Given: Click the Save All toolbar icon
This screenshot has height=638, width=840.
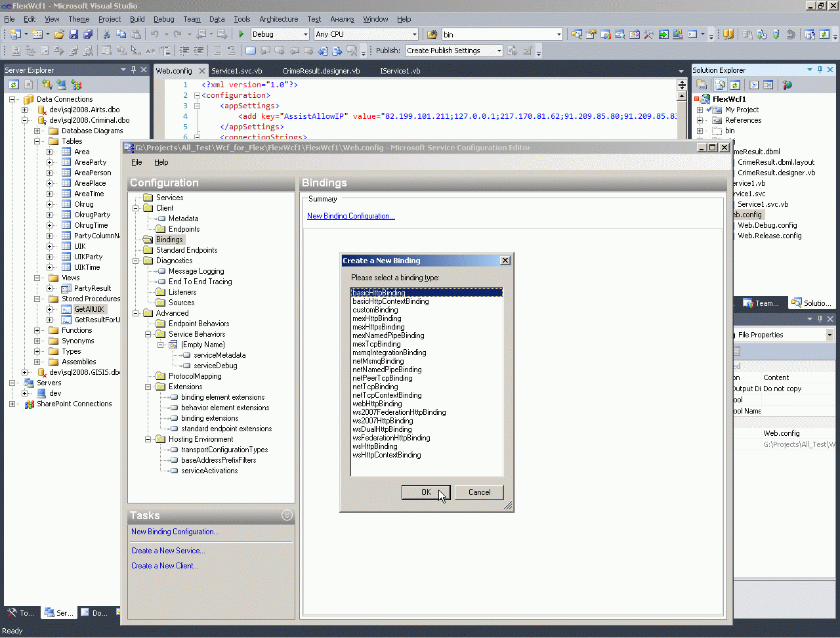Looking at the screenshot, I should 87,34.
